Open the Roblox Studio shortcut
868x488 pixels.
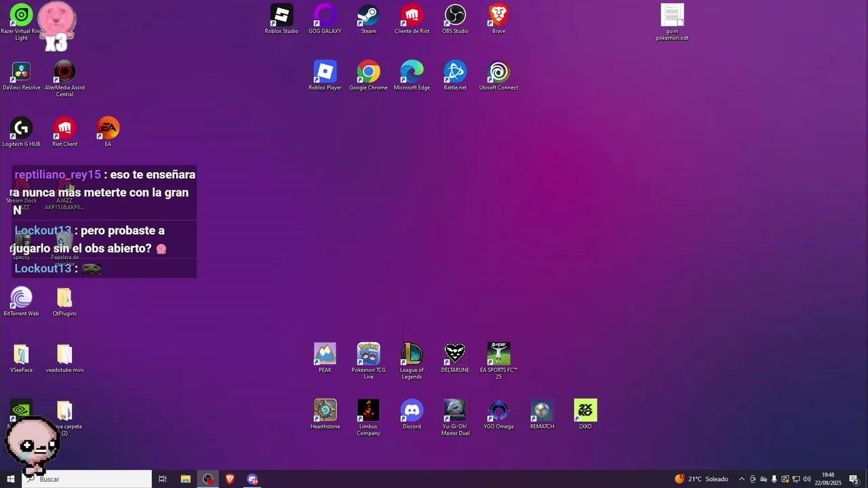281,19
